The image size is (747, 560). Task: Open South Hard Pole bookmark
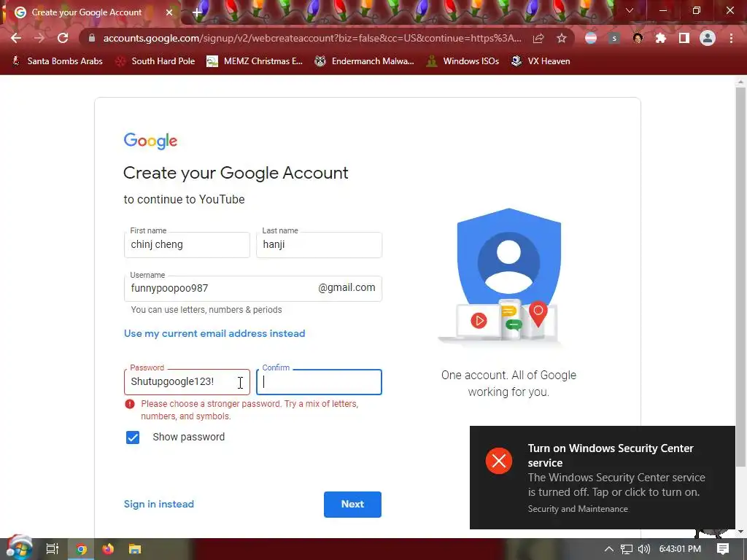[x=156, y=61]
